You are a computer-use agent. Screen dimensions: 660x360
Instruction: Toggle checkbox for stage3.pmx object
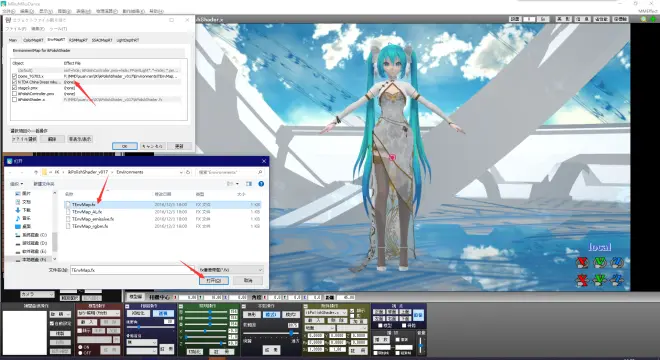pyautogui.click(x=15, y=88)
